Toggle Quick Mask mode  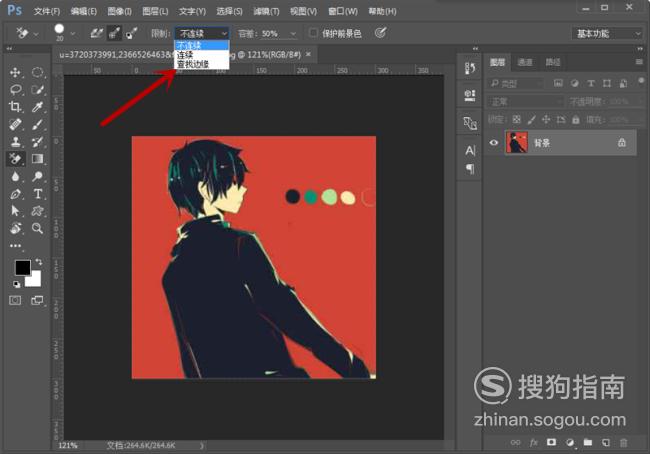15,300
